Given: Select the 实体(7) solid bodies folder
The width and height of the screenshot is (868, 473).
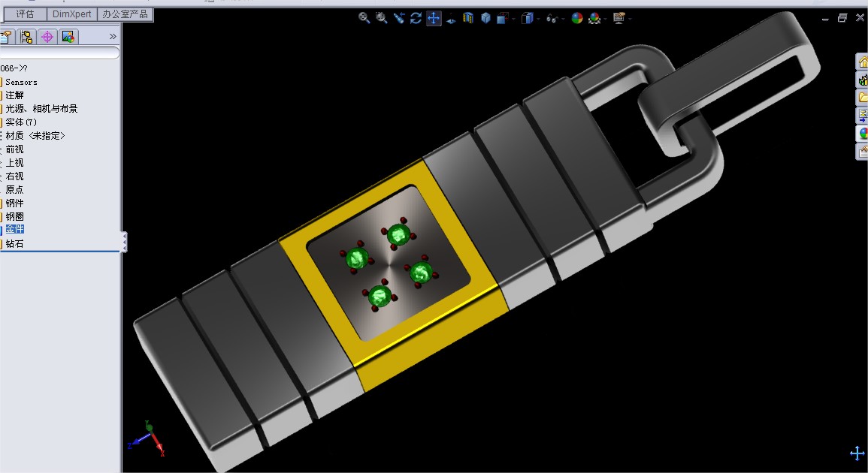Looking at the screenshot, I should tap(21, 122).
